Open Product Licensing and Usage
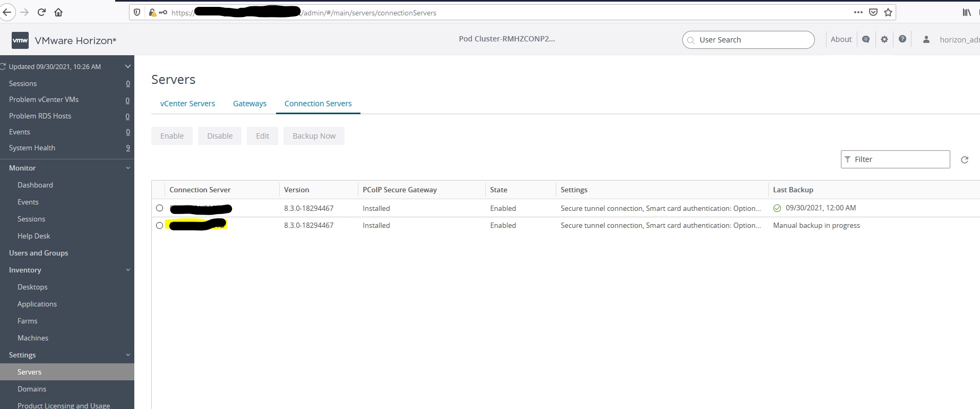The image size is (980, 409). click(x=64, y=405)
